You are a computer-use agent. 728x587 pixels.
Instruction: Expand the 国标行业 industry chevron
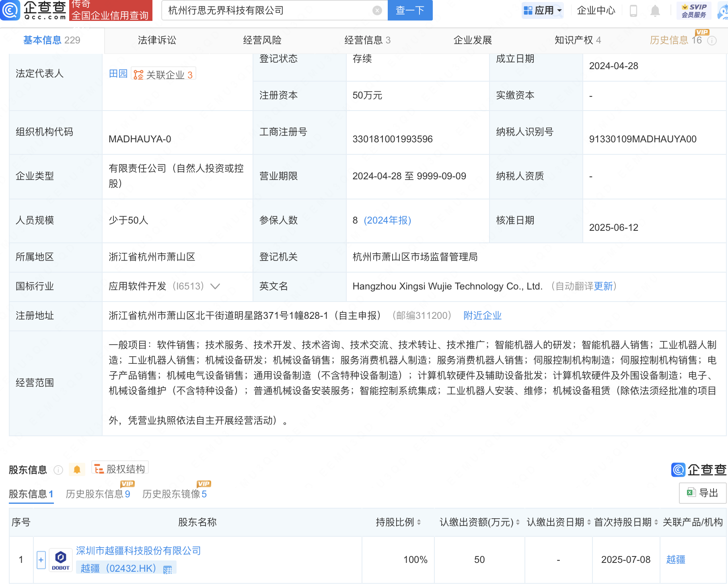[x=215, y=286]
